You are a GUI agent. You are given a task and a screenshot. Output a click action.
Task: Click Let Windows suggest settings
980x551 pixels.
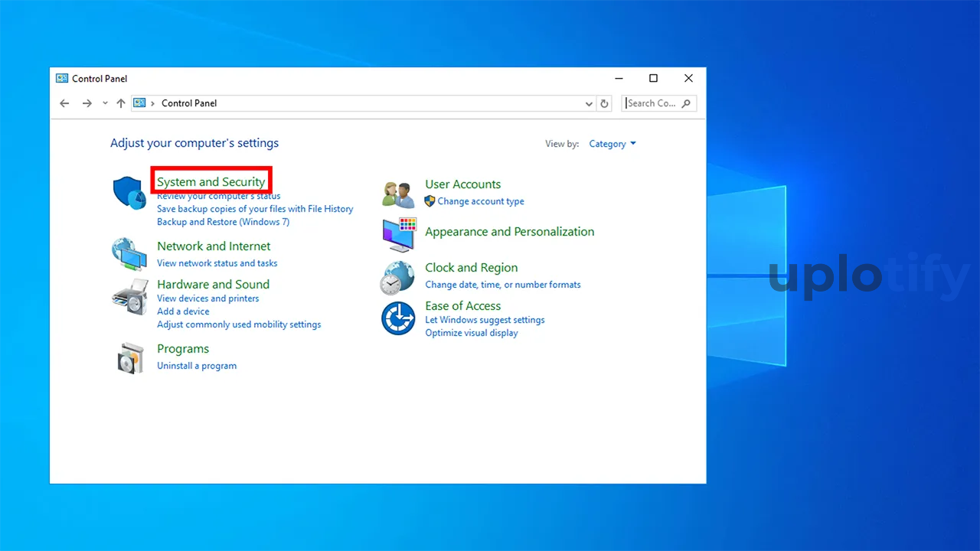pyautogui.click(x=485, y=320)
